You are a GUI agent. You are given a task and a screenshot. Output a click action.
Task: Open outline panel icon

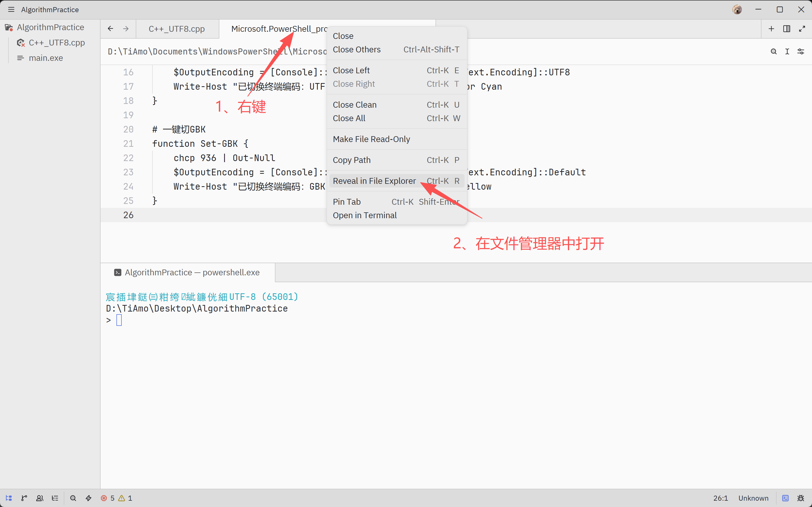point(55,498)
